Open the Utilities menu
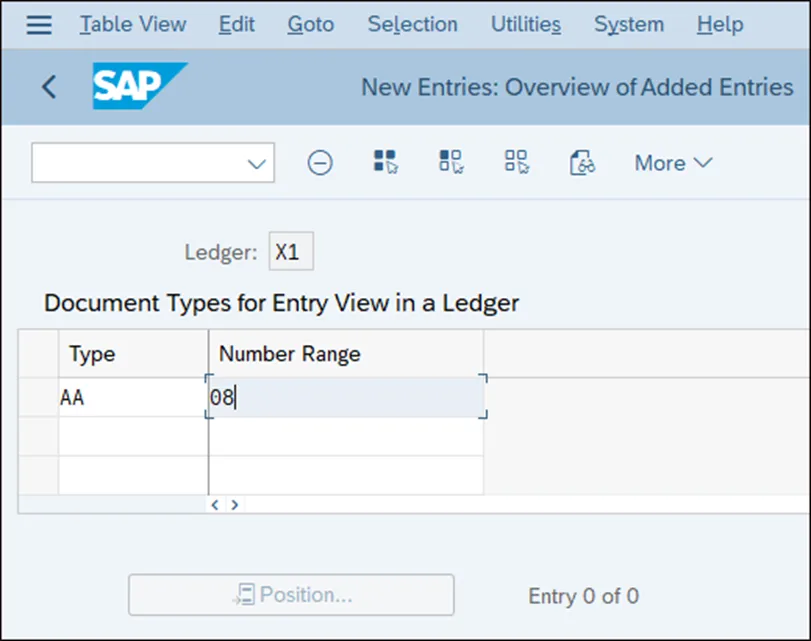 pos(526,24)
